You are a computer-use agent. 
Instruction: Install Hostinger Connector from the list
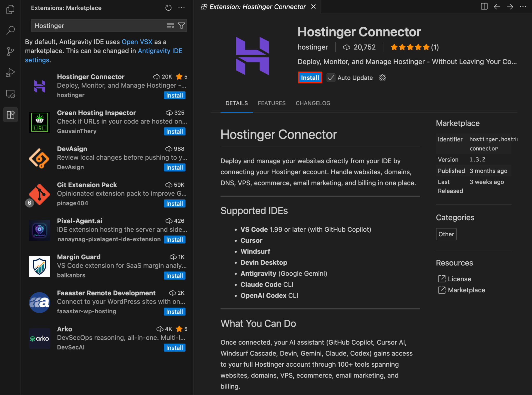(174, 95)
